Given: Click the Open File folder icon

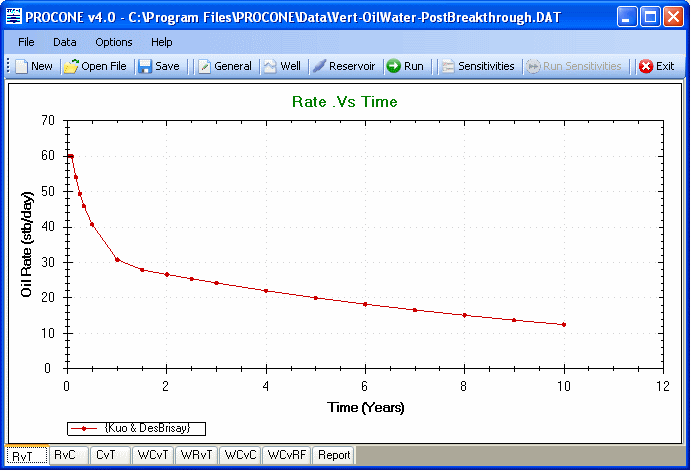Looking at the screenshot, I should (x=71, y=67).
